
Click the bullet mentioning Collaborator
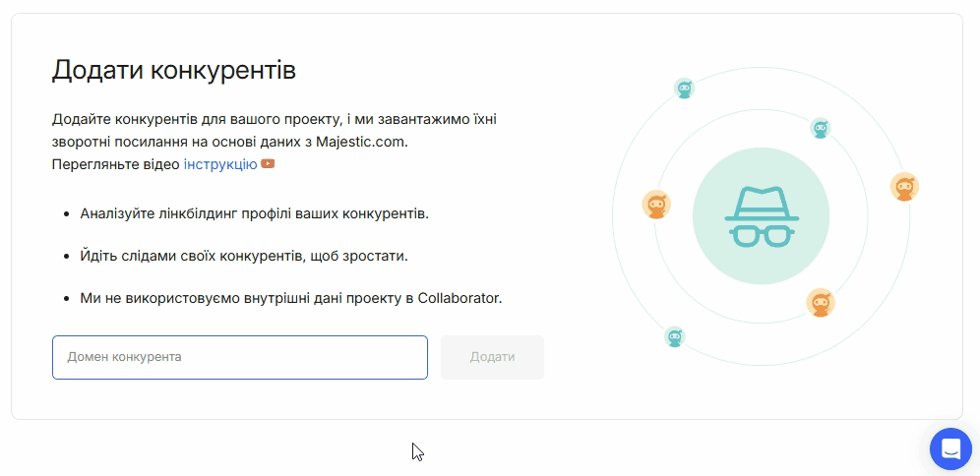pos(291,298)
